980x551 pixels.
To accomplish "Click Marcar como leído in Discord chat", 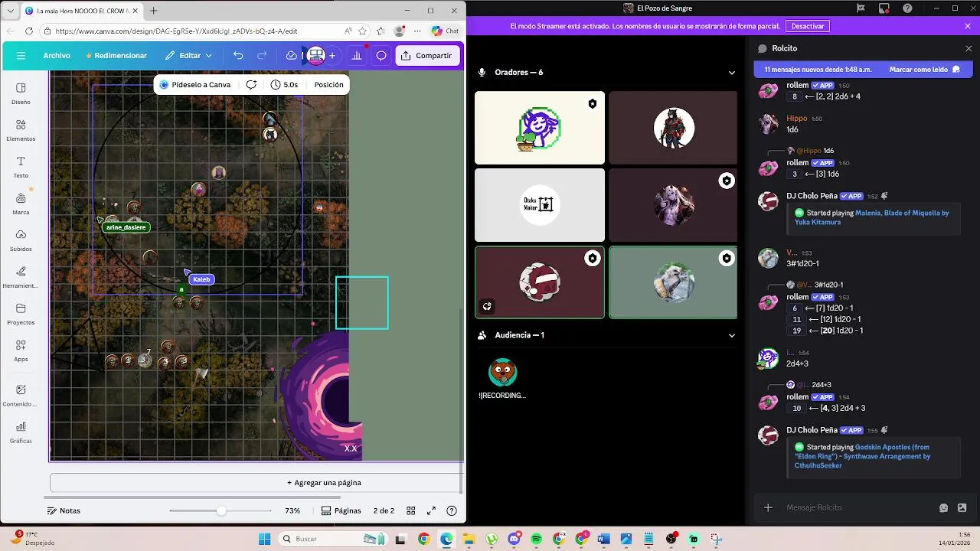I will click(925, 69).
